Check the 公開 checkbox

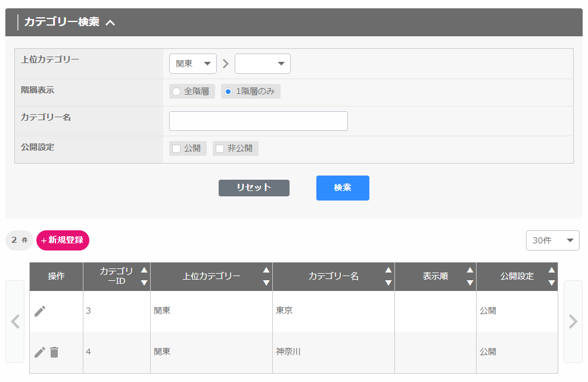click(x=176, y=149)
